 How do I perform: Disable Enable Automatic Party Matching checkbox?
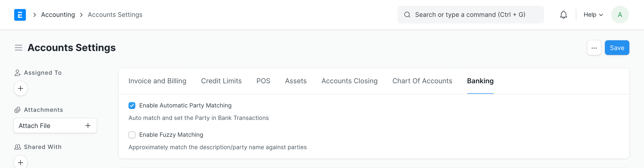coord(132,105)
